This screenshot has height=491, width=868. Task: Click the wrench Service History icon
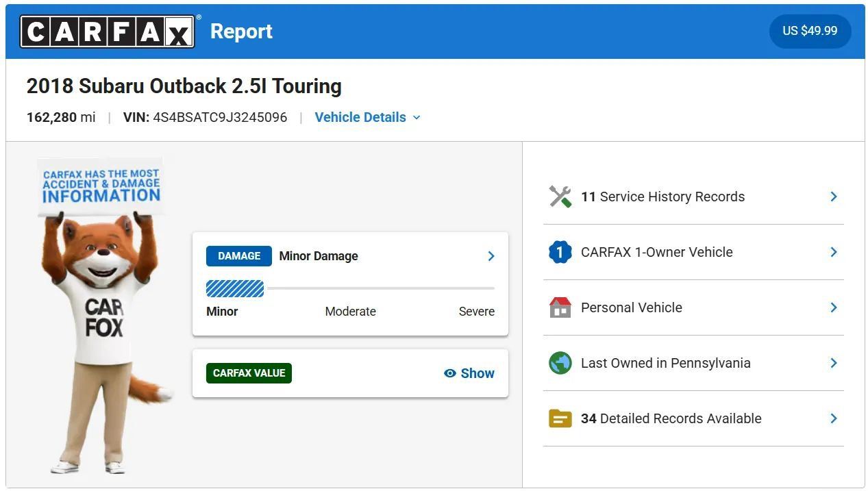(560, 197)
